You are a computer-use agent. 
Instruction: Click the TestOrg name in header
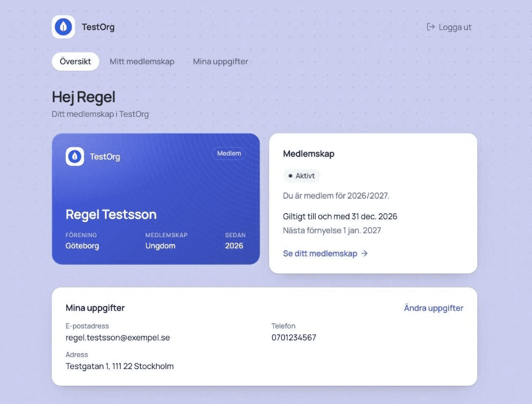click(98, 27)
